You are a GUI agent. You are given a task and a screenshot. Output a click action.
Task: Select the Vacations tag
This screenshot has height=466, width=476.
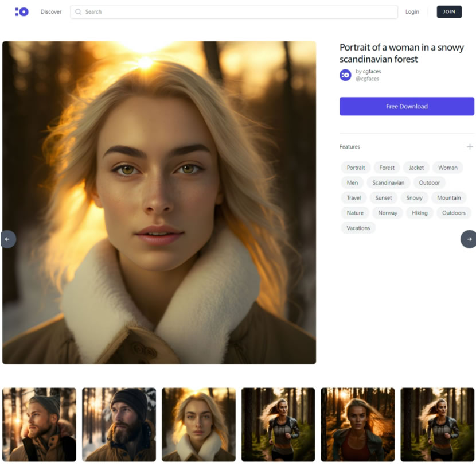(358, 228)
